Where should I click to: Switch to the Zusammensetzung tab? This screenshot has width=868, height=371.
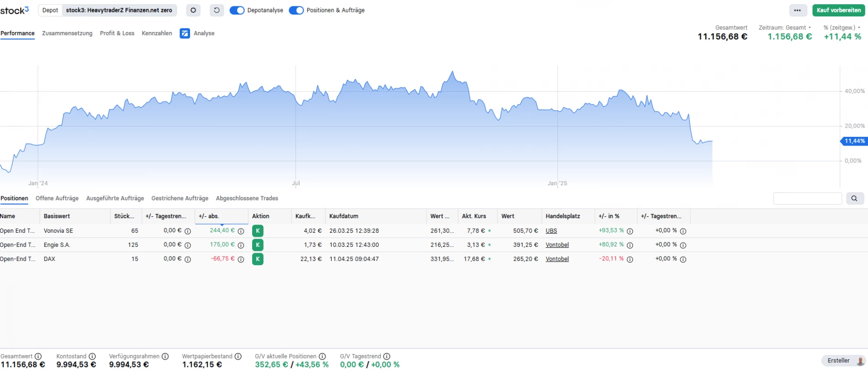(x=67, y=33)
